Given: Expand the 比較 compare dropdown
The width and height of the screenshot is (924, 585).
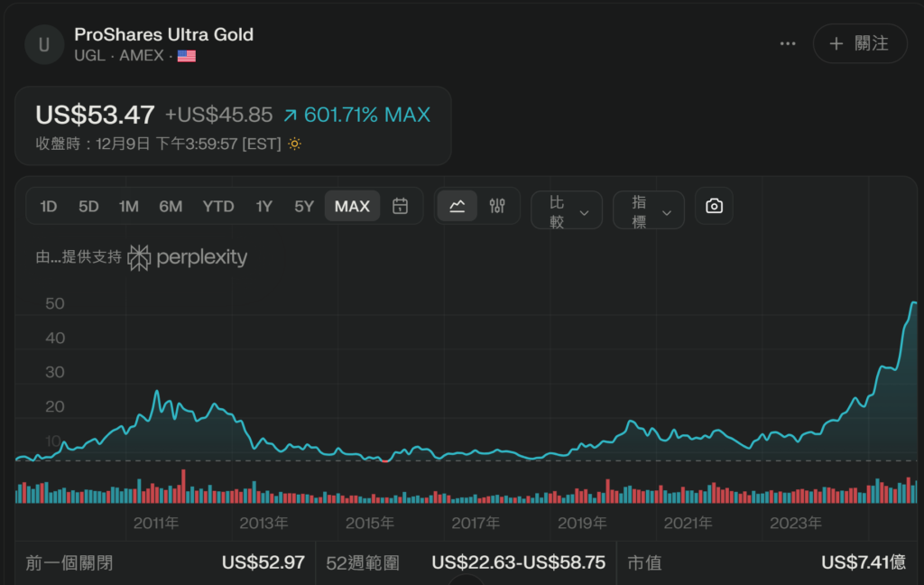Looking at the screenshot, I should pos(567,211).
